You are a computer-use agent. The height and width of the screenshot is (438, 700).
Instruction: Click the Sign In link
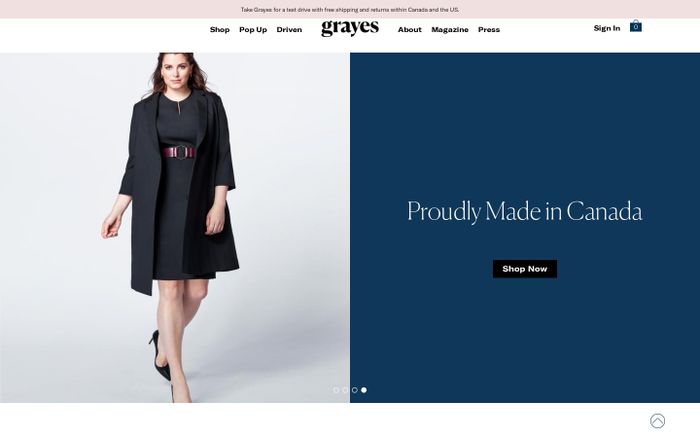(x=607, y=28)
